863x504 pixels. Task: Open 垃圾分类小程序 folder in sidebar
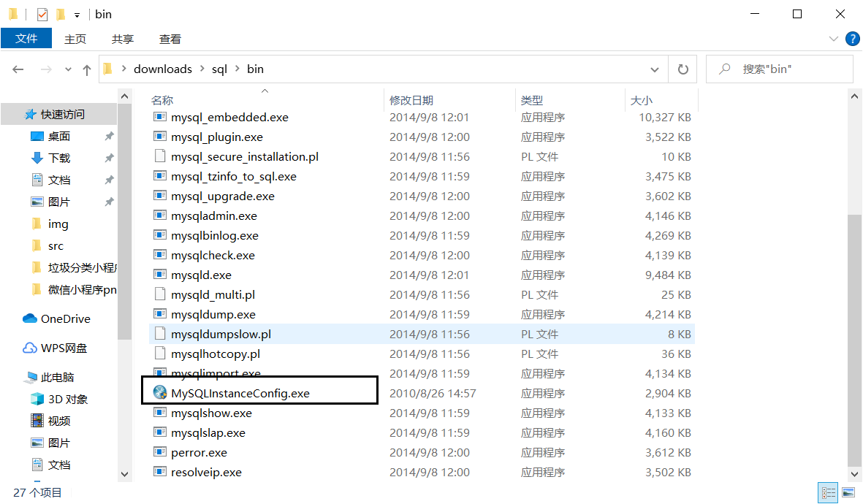[x=74, y=267]
